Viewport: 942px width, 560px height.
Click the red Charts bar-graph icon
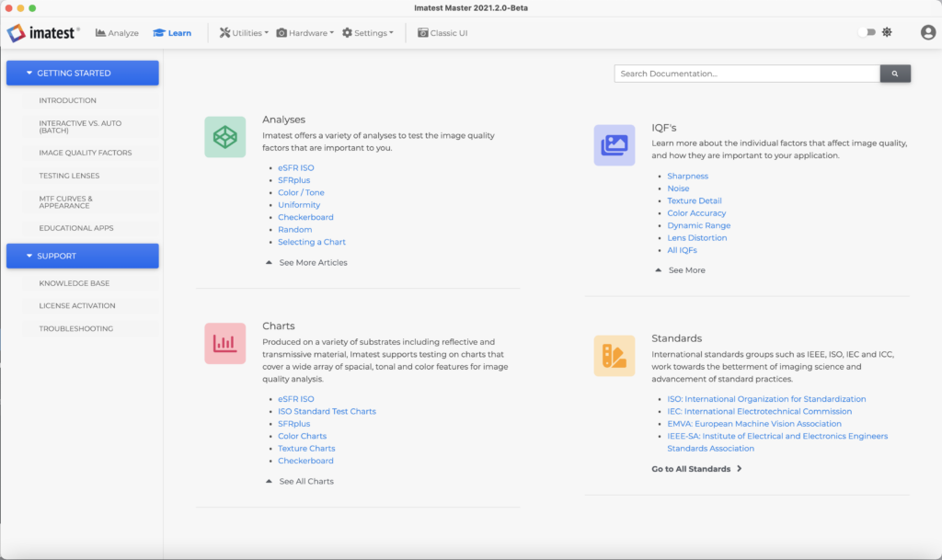(225, 343)
